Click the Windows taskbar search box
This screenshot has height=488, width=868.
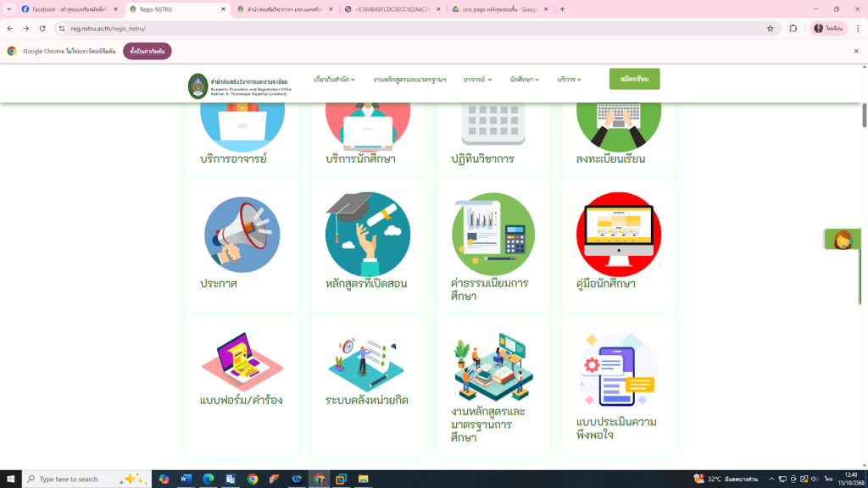point(76,479)
